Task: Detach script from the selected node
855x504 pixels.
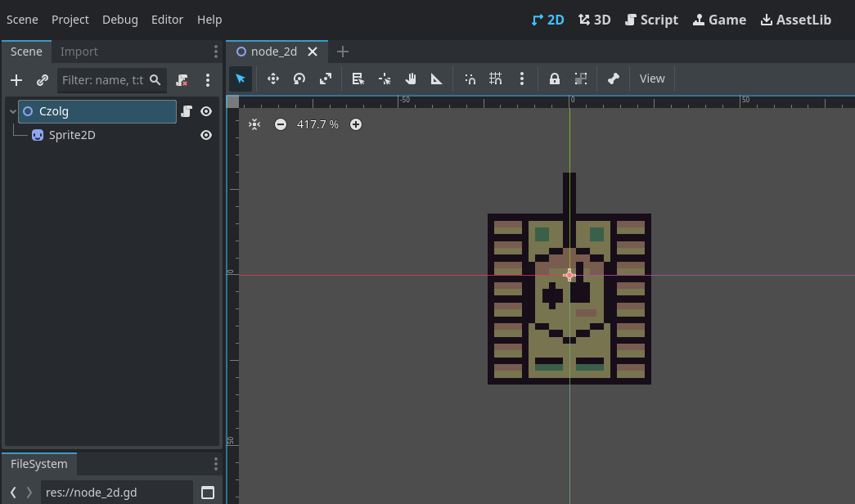Action: click(182, 80)
